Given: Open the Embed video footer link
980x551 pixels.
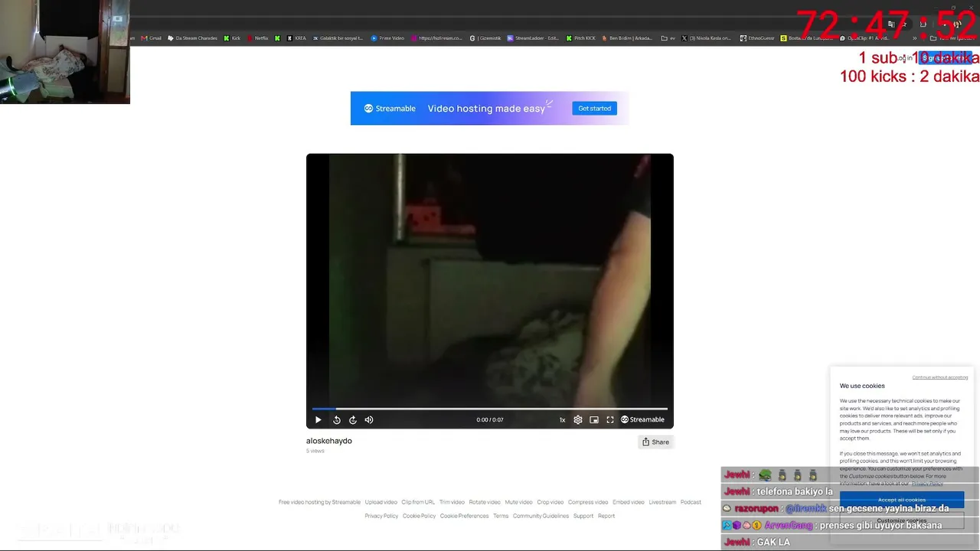Looking at the screenshot, I should tap(629, 502).
